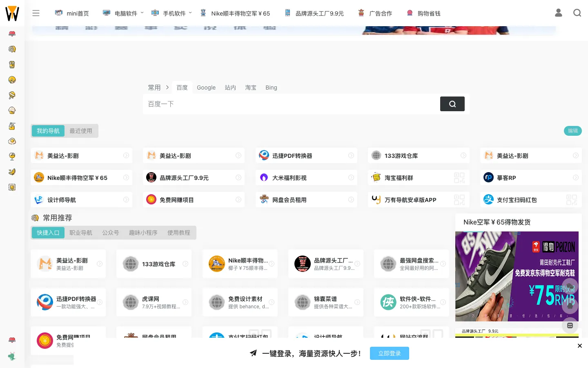Open 免费网赚项目 link in my navigation
The image size is (588, 368).
pos(194,200)
